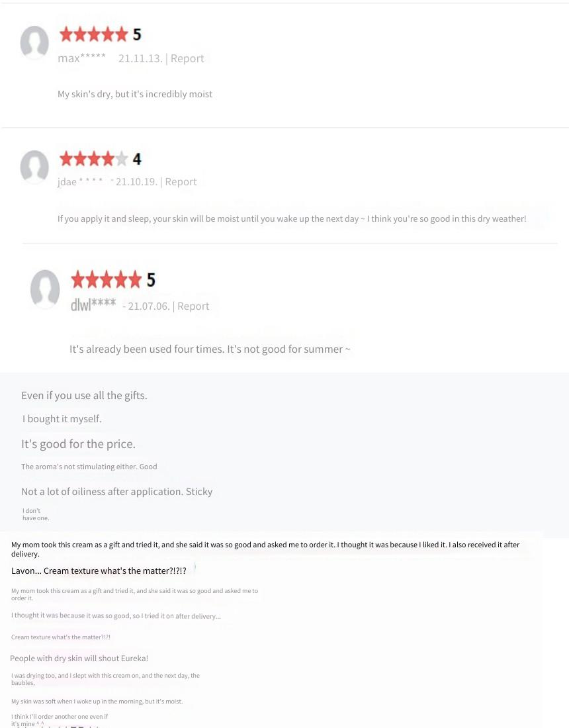Click the avatar icon beside jdae**** review
569x728 pixels.
[x=34, y=167]
